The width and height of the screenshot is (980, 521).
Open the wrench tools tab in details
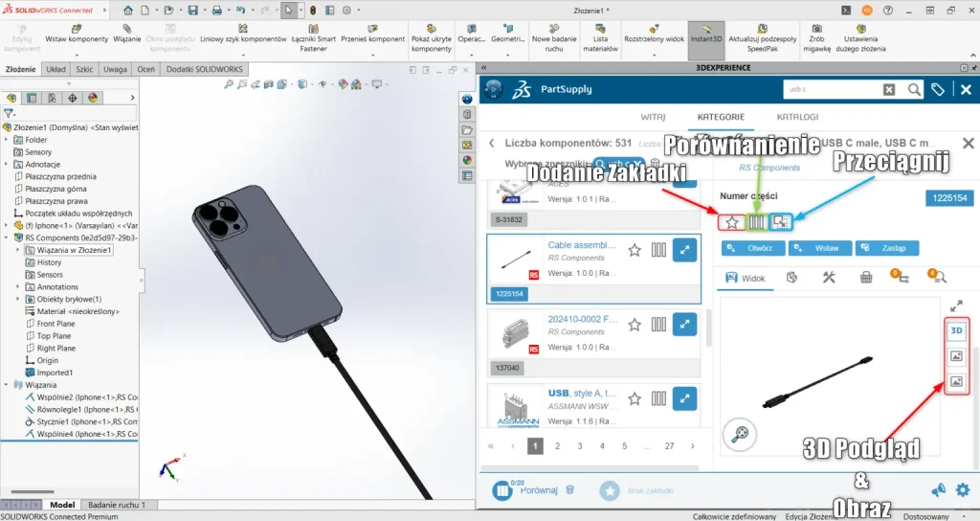[829, 277]
